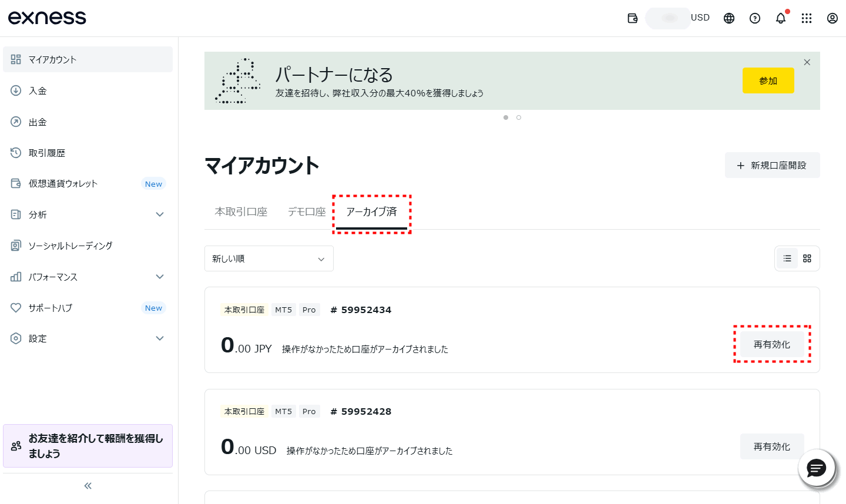This screenshot has height=504, width=846.
Task: Click account number 59952428
Action: [361, 411]
